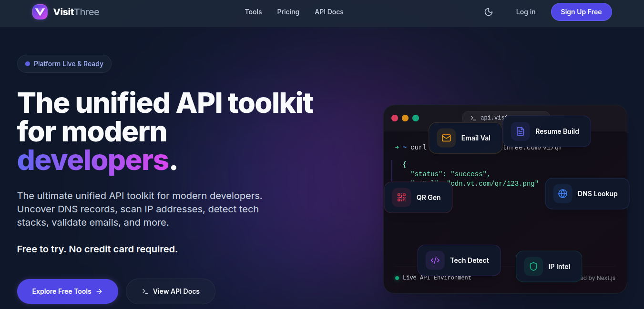Click the VisitThree brand name text
The height and width of the screenshot is (309, 644).
pos(76,12)
